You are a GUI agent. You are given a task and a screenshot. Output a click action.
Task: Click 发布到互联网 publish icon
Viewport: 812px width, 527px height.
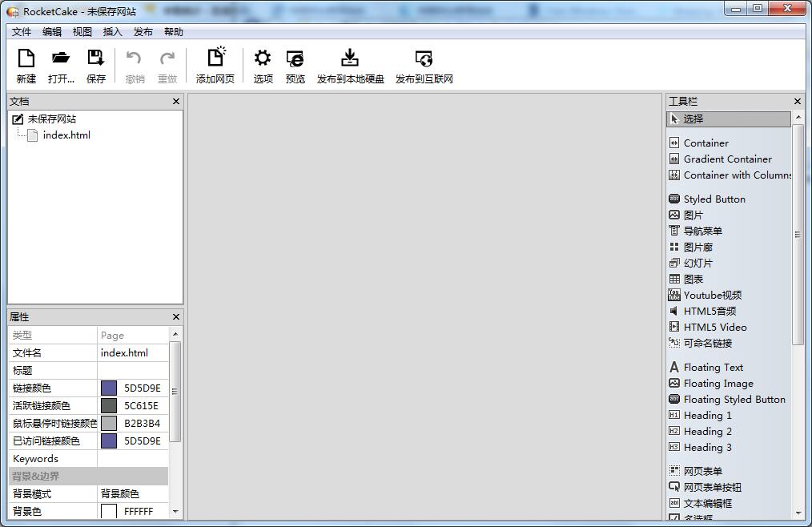coord(424,58)
